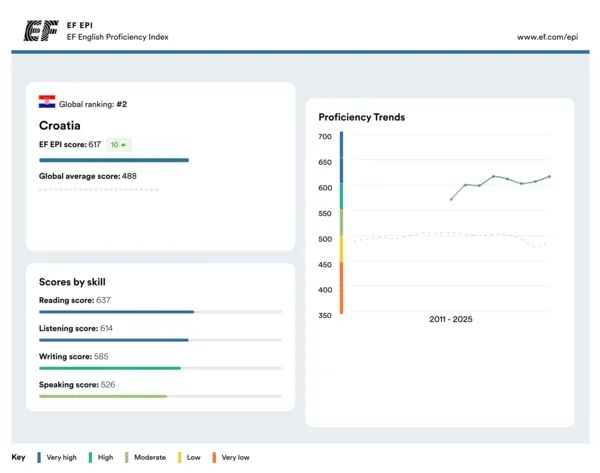Click the 700 y-axis label
This screenshot has height=473, width=600.
325,137
